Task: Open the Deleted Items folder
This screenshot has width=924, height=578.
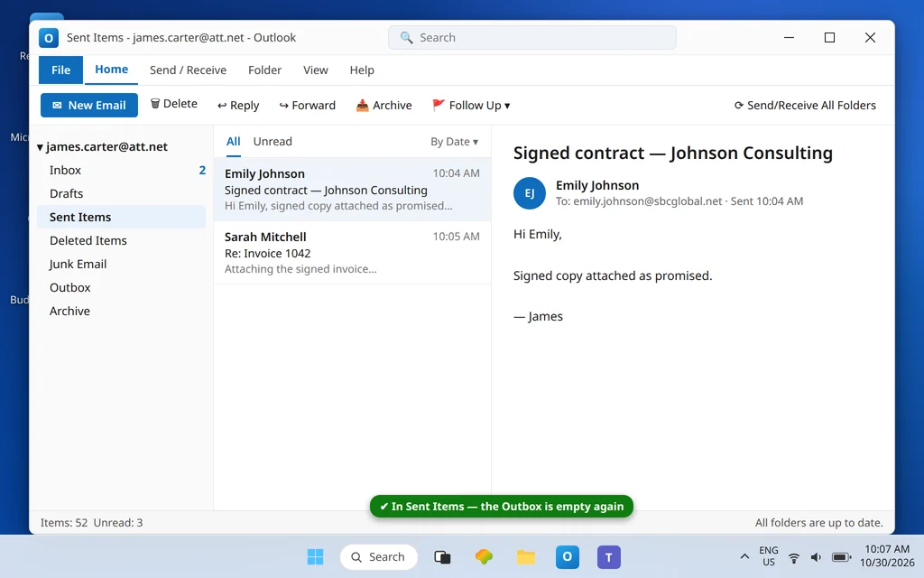Action: pyautogui.click(x=122, y=240)
